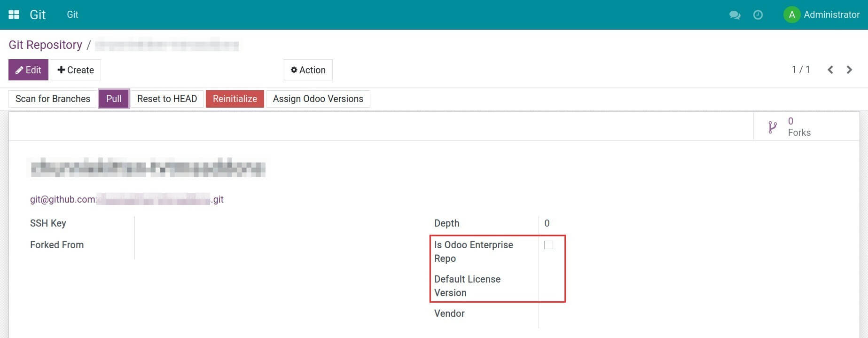Click the Administrator avatar icon
Viewport: 868px width, 338px height.
pos(791,15)
